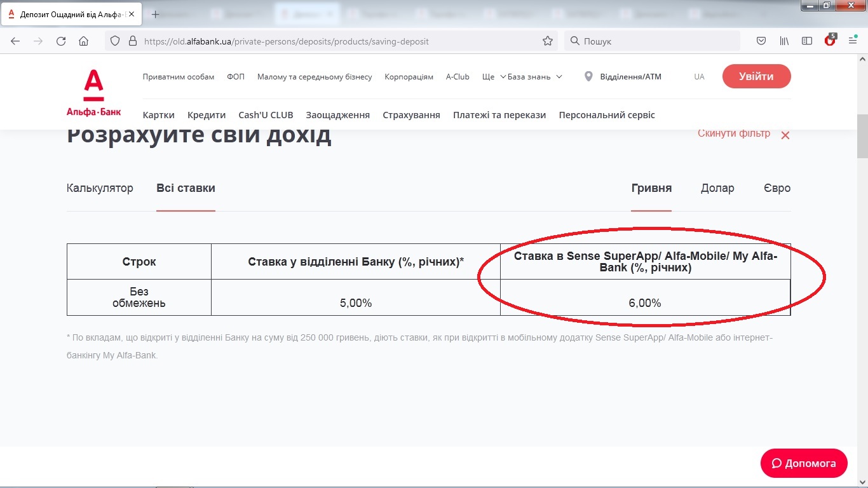Go to the browser Home icon
The width and height of the screenshot is (868, 488).
click(x=83, y=41)
